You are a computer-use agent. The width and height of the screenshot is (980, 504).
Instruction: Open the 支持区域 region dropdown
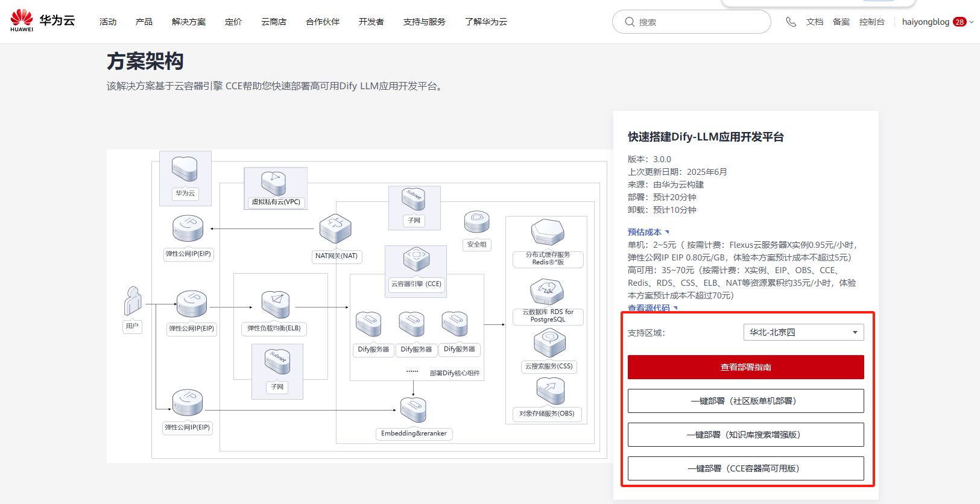[803, 332]
